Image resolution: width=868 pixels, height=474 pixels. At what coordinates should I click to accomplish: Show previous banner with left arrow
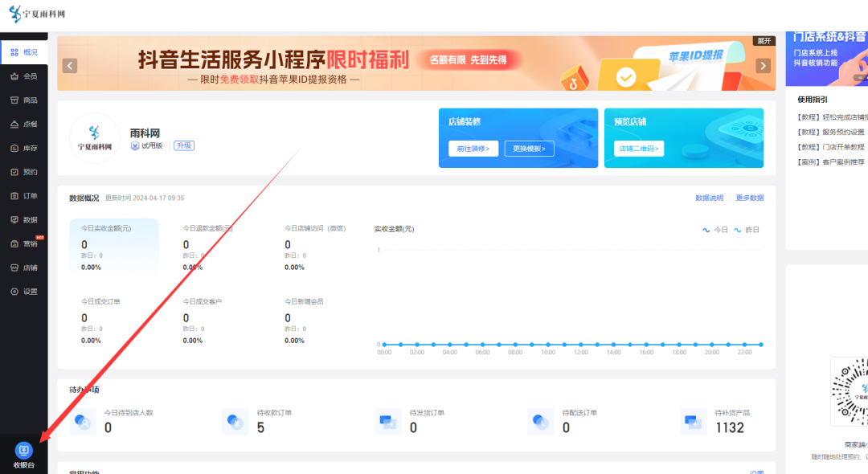(x=70, y=66)
